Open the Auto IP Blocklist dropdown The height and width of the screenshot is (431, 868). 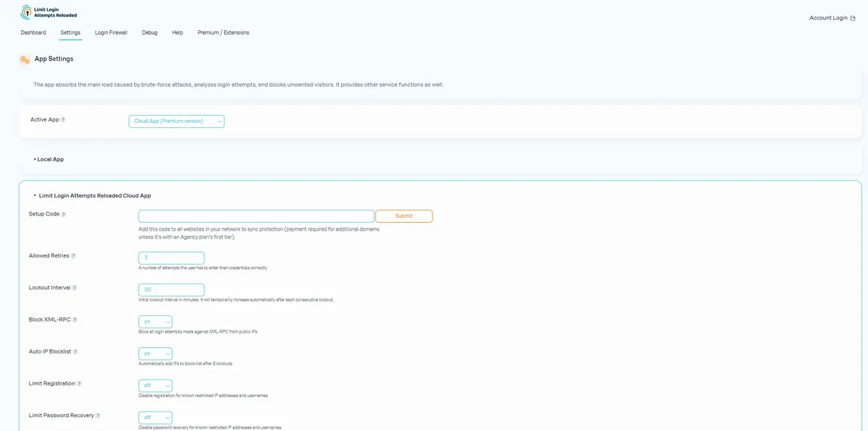[x=156, y=354]
